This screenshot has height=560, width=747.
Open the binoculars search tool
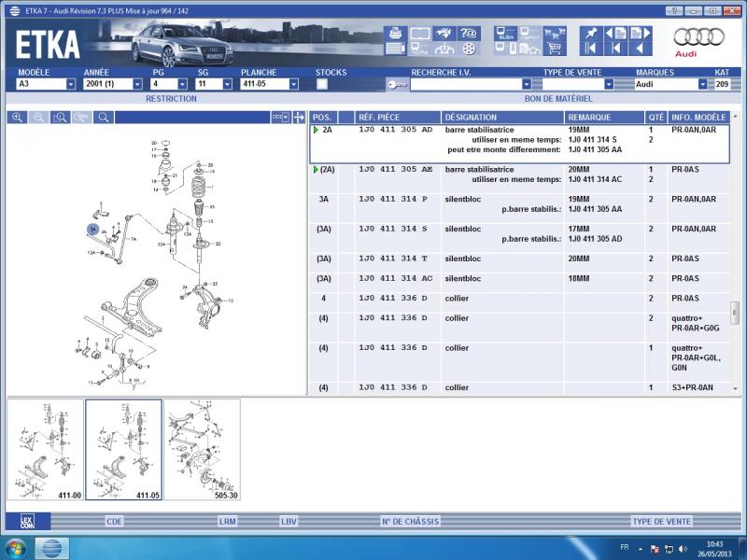pos(444,34)
